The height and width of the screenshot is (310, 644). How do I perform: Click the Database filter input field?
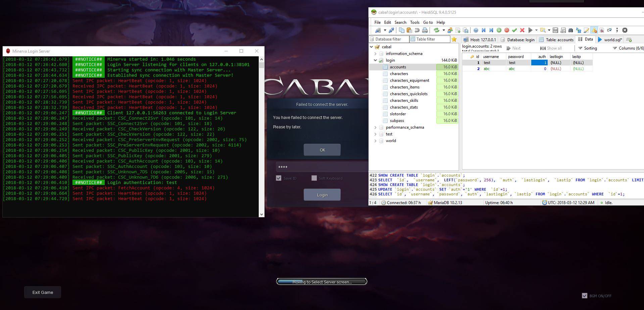click(389, 39)
